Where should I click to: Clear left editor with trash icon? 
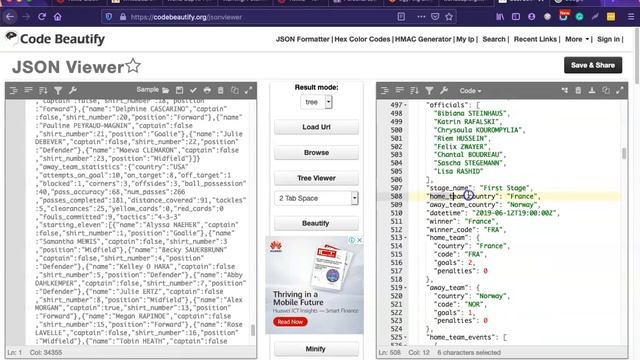(x=221, y=90)
